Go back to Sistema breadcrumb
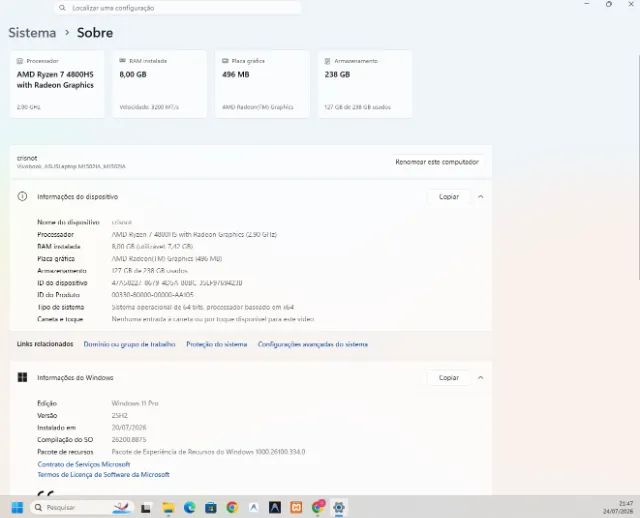640x518 pixels. click(32, 33)
